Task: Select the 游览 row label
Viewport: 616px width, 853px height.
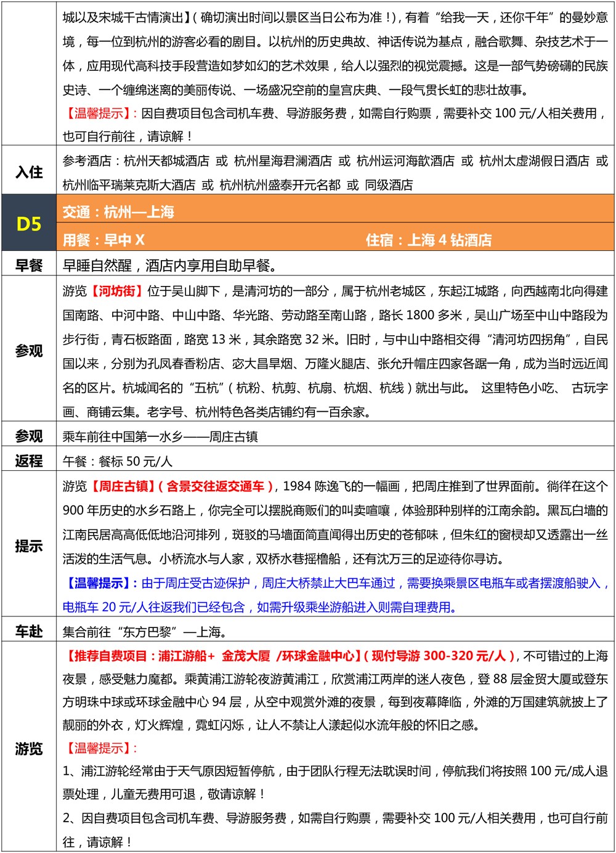Action: coord(28,749)
